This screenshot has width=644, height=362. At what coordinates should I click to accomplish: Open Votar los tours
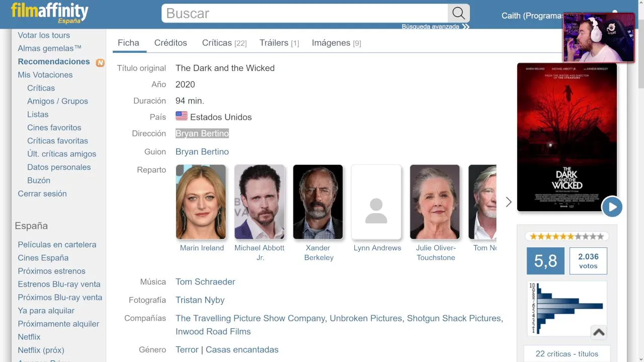tap(44, 35)
